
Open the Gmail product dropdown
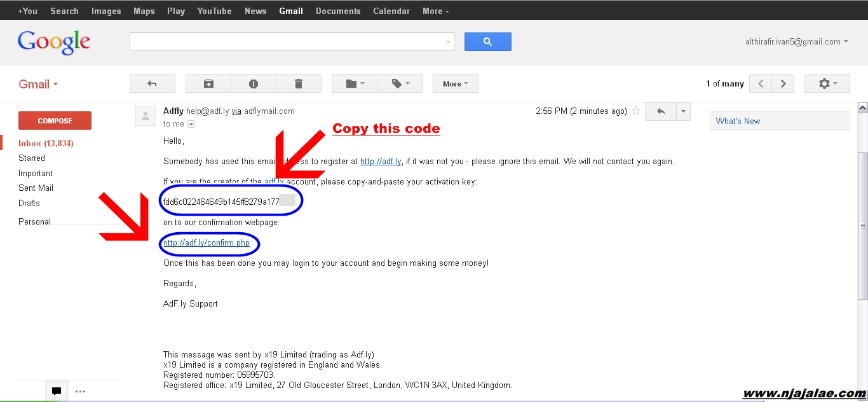pos(38,84)
